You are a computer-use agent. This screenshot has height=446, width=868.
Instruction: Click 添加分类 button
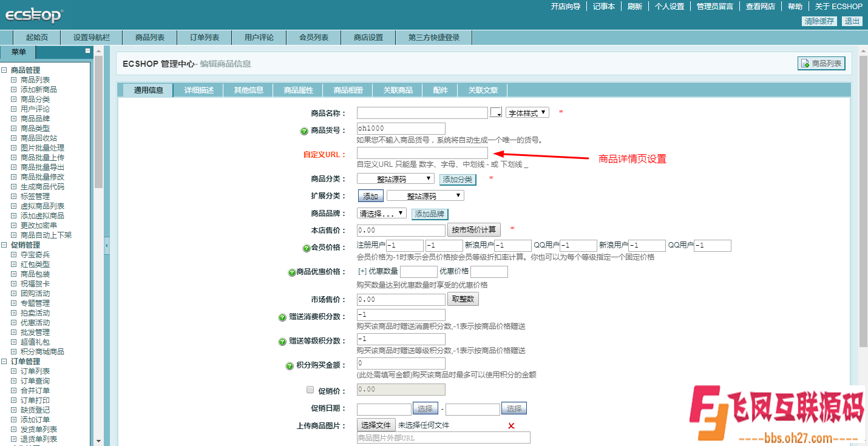click(458, 180)
